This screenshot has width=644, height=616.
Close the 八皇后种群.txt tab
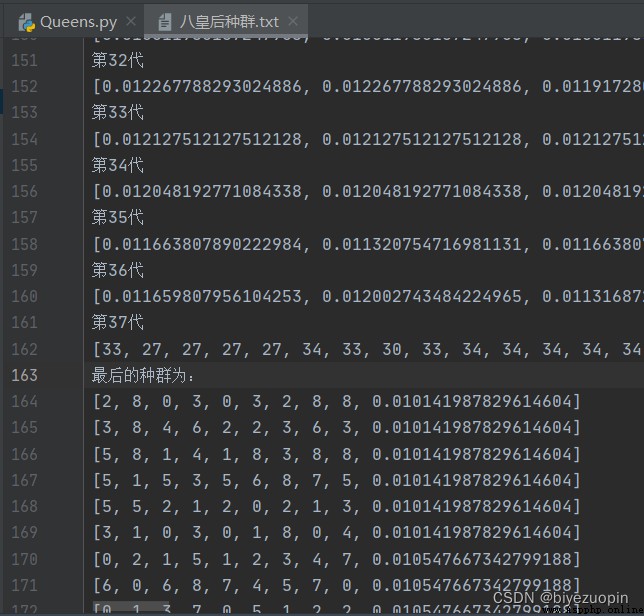click(293, 21)
